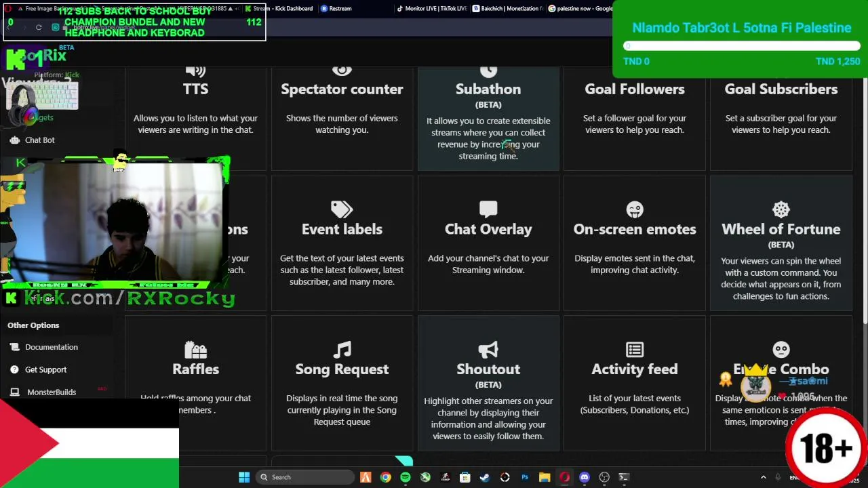Click the microphone icon in system tray
This screenshot has height=488, width=868.
[x=778, y=477]
